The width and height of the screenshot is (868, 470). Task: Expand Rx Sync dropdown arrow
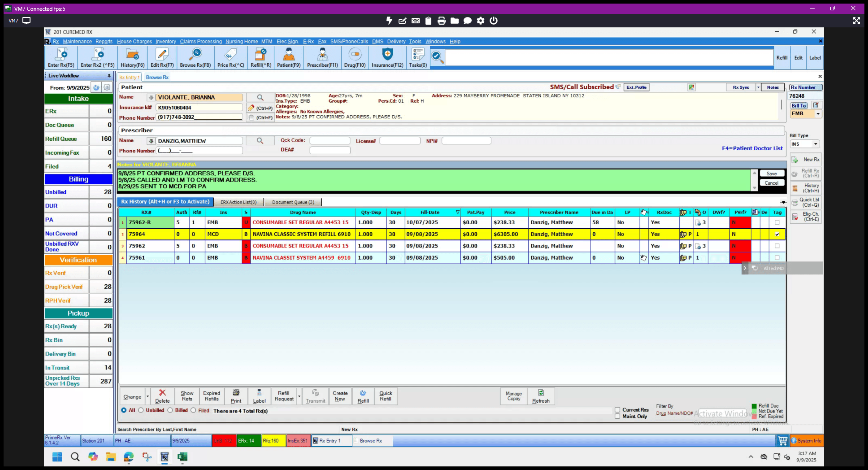pyautogui.click(x=758, y=87)
